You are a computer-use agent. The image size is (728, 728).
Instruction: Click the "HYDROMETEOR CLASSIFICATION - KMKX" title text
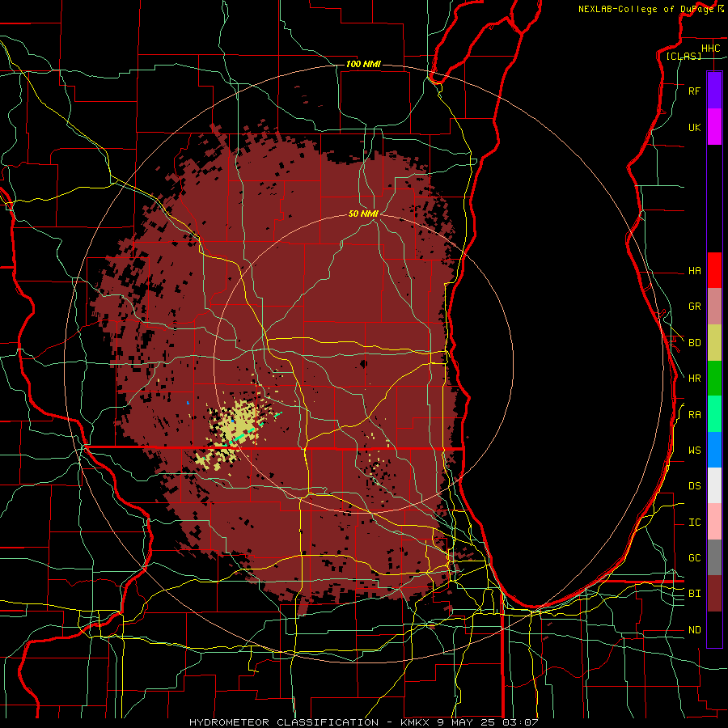311,722
